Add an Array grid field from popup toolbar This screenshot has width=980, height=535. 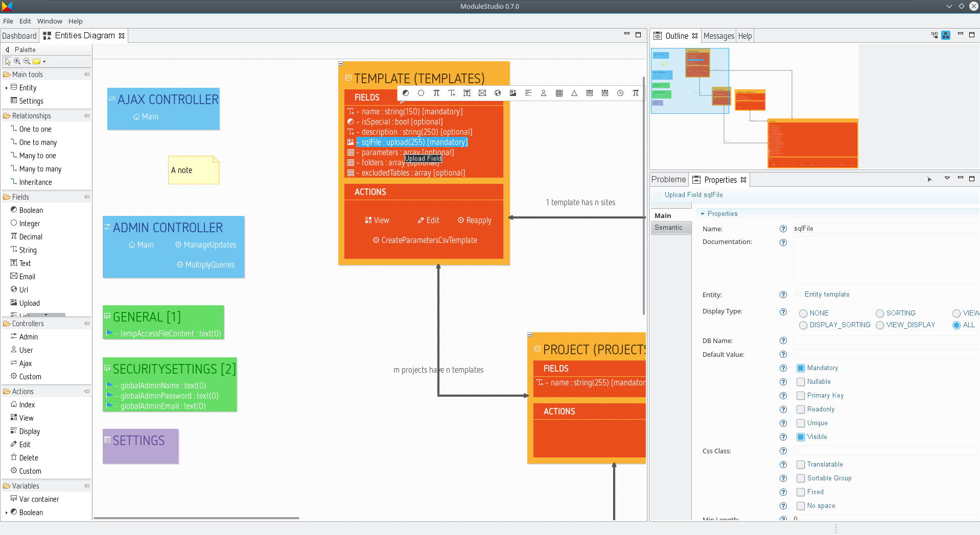(x=559, y=93)
